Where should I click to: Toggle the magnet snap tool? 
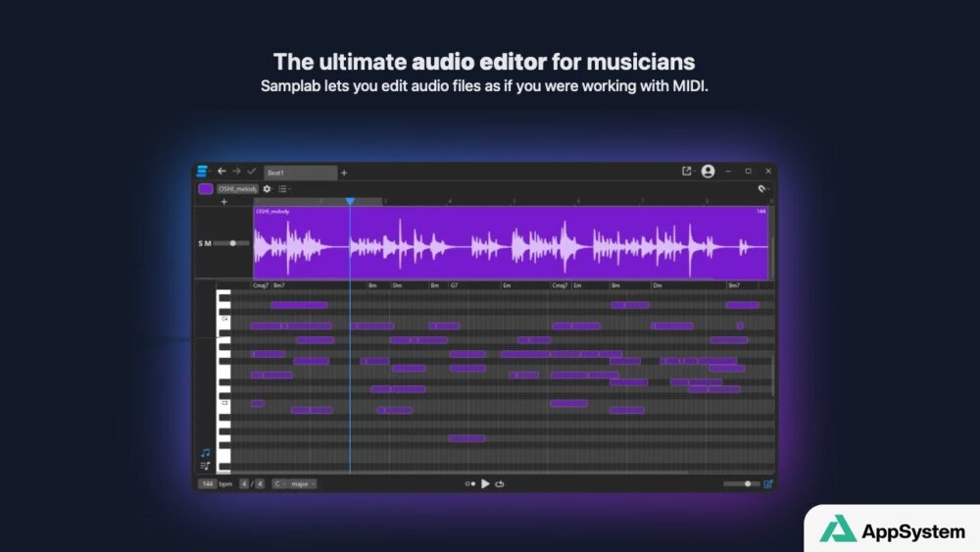[x=761, y=188]
